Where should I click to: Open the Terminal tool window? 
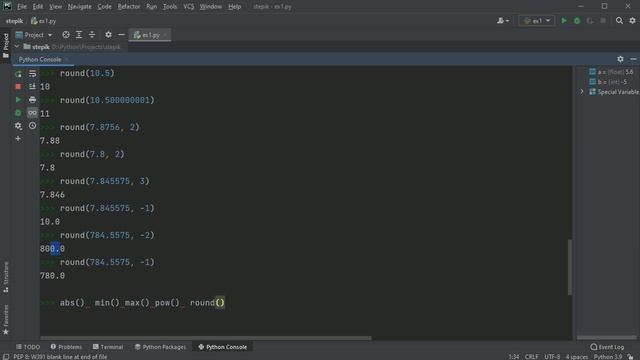coord(108,347)
